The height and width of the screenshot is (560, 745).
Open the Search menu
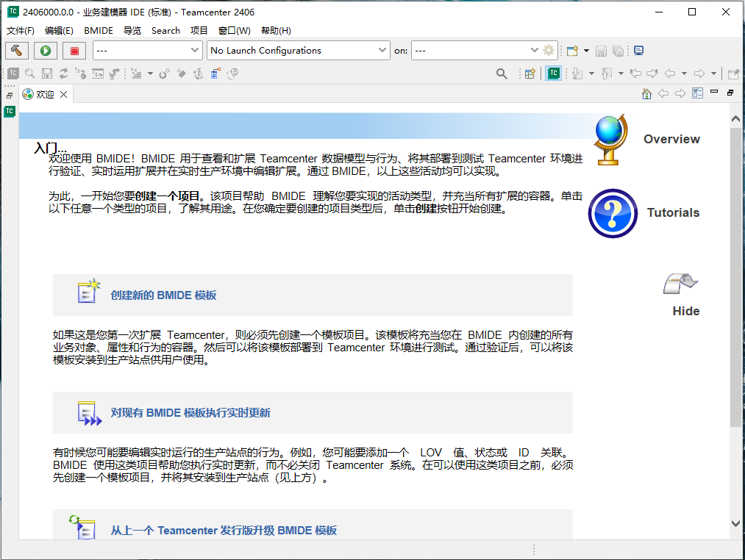coord(165,30)
